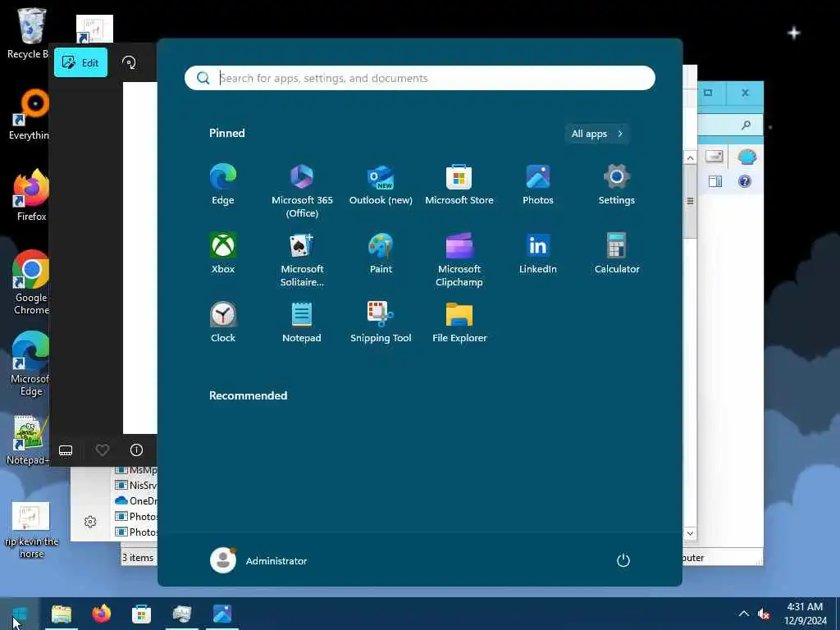Click the Start menu search field
The height and width of the screenshot is (630, 840).
[x=420, y=78]
